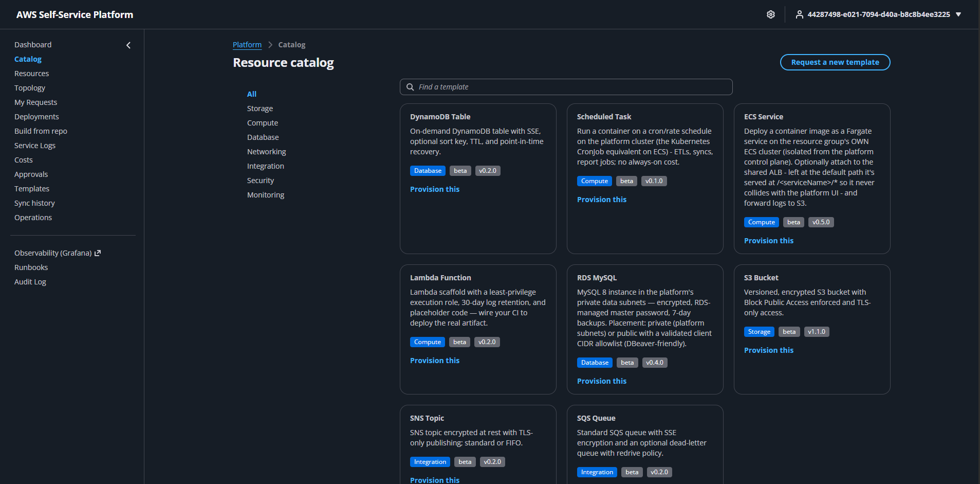Filter catalog by Database category

click(x=263, y=137)
